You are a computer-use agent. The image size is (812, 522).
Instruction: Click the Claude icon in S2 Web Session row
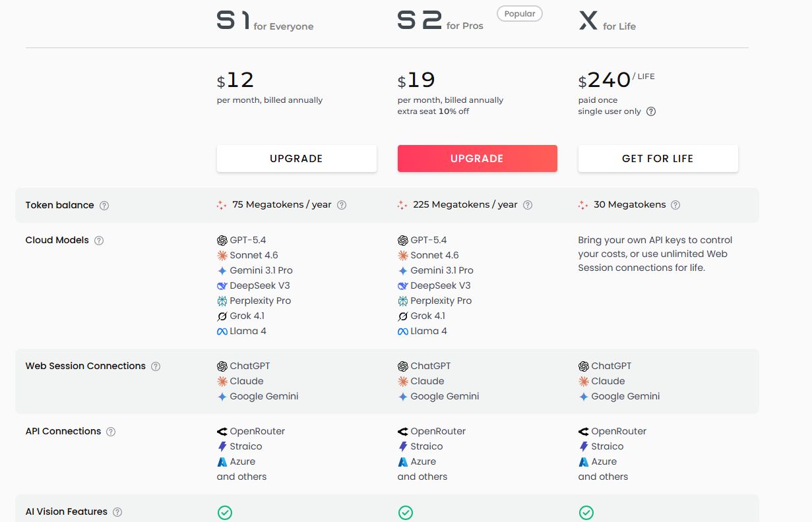[x=403, y=382]
